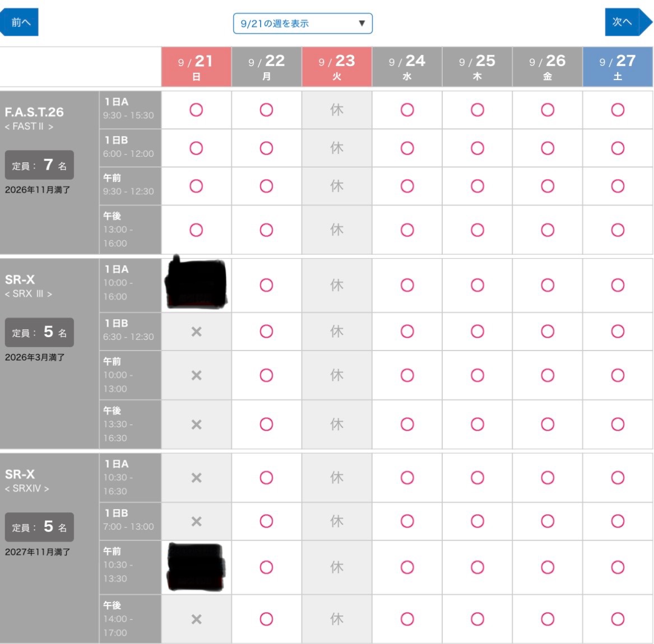654x644 pixels.
Task: Select SRXIV 1日A circle on 9/24
Action: [407, 478]
